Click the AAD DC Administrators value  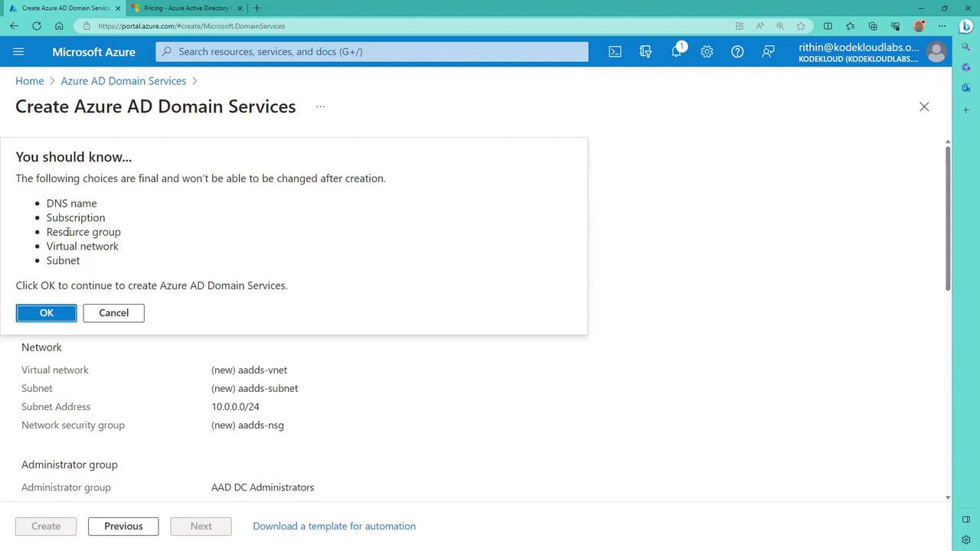point(263,487)
